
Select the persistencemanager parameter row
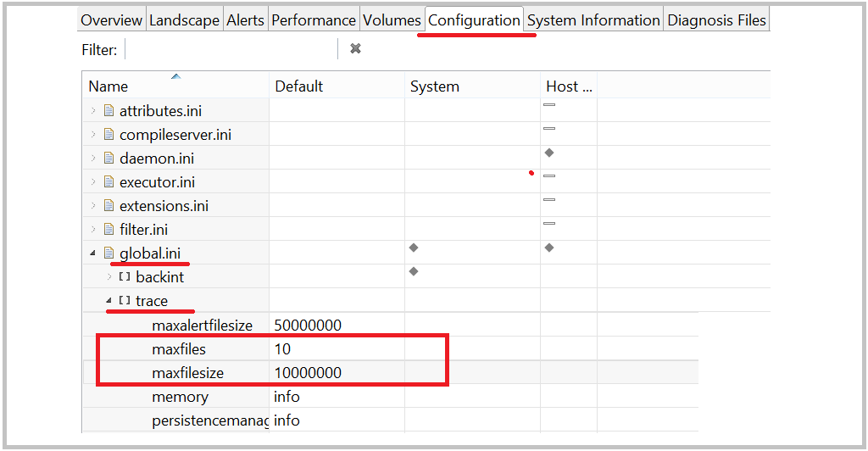[210, 420]
